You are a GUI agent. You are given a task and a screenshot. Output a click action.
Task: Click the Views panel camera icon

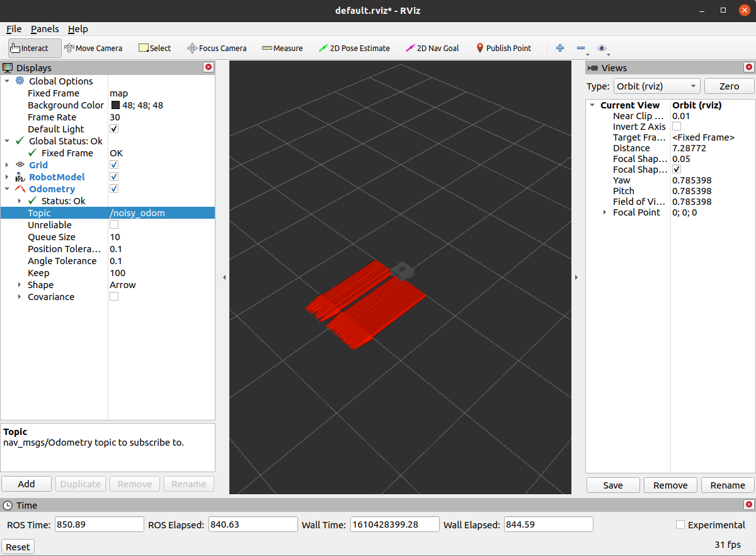tap(592, 68)
